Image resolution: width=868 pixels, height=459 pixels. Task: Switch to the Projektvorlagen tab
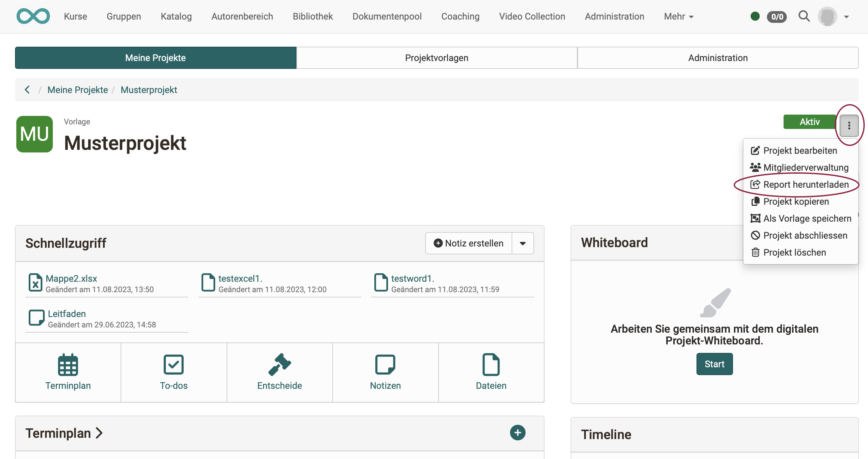pos(436,58)
